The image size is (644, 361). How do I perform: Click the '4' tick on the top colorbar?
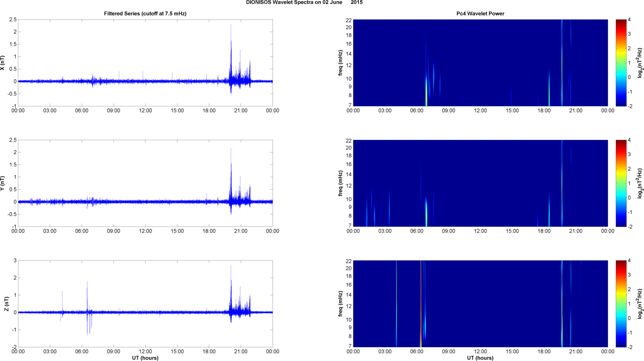coord(629,20)
